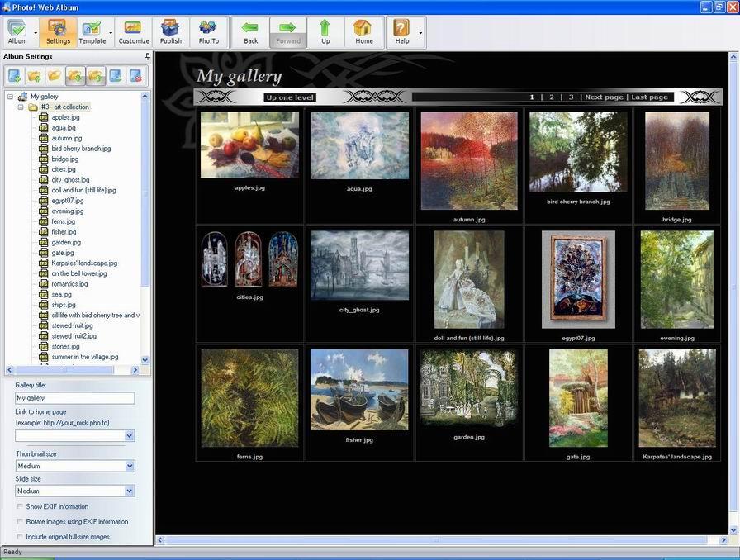The image size is (740, 560).
Task: Click gallery page 1 link
Action: pos(531,97)
